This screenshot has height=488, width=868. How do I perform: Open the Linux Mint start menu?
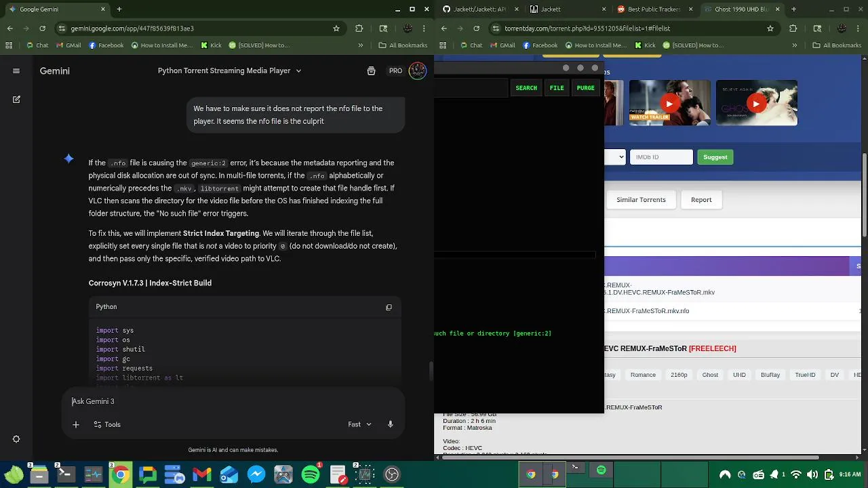[x=13, y=474]
